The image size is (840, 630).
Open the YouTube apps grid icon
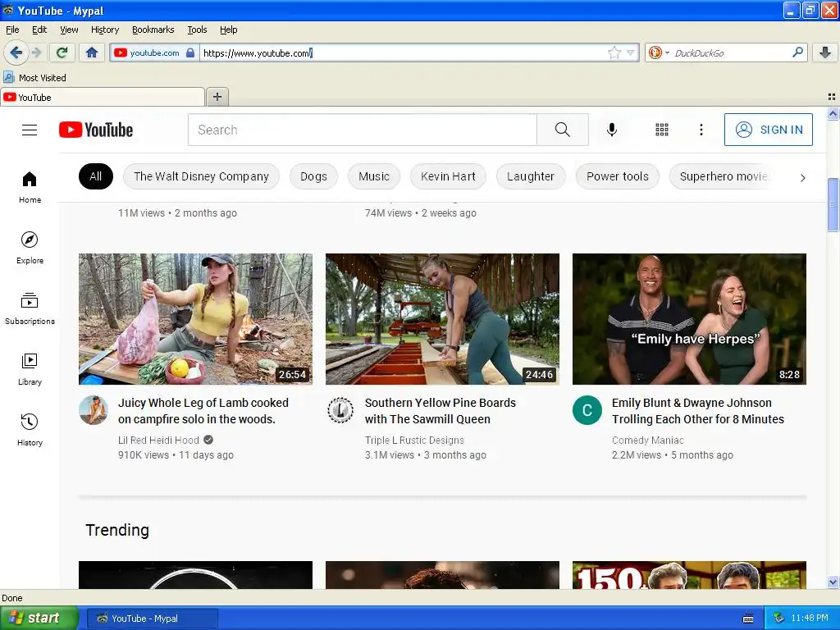point(662,130)
